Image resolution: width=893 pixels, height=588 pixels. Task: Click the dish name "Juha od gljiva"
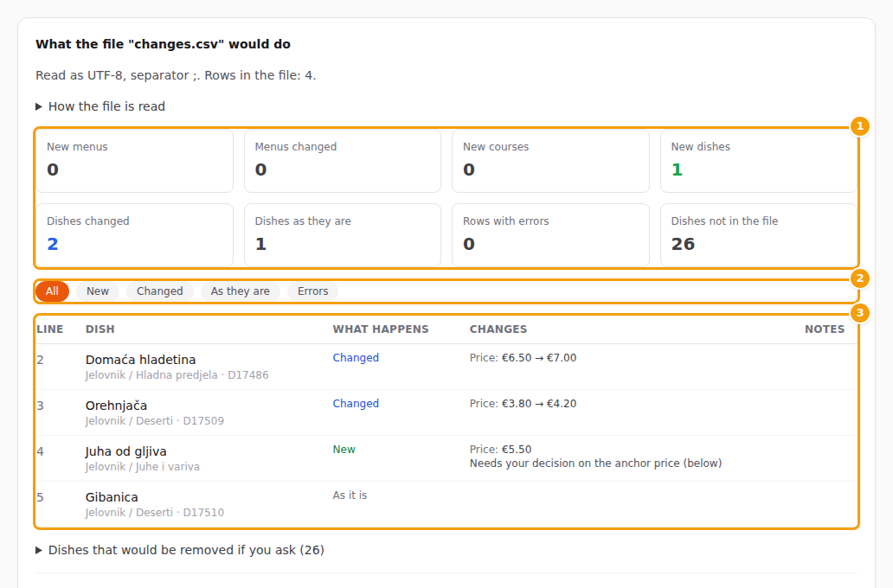click(125, 451)
